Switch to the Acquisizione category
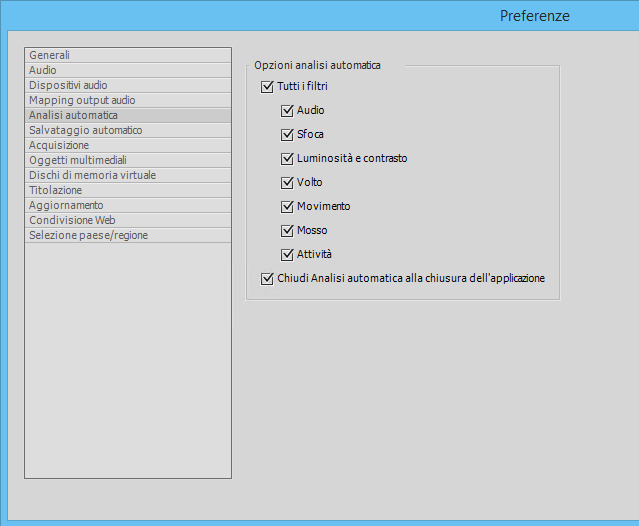 click(x=59, y=145)
